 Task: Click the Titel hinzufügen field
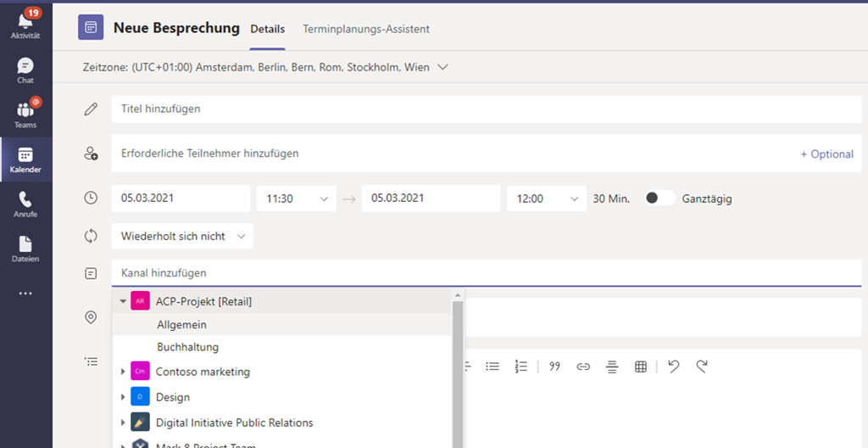click(x=486, y=109)
